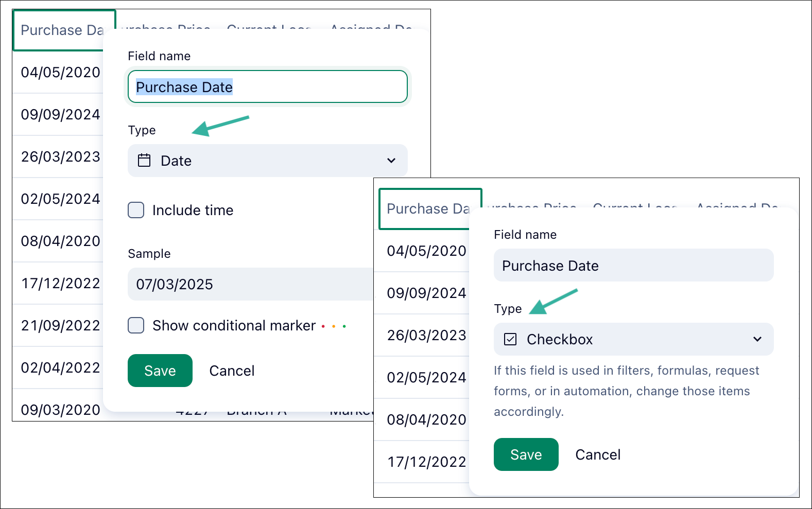Cancel the Checkbox field dialog
Screen dimensions: 812x509
point(598,454)
